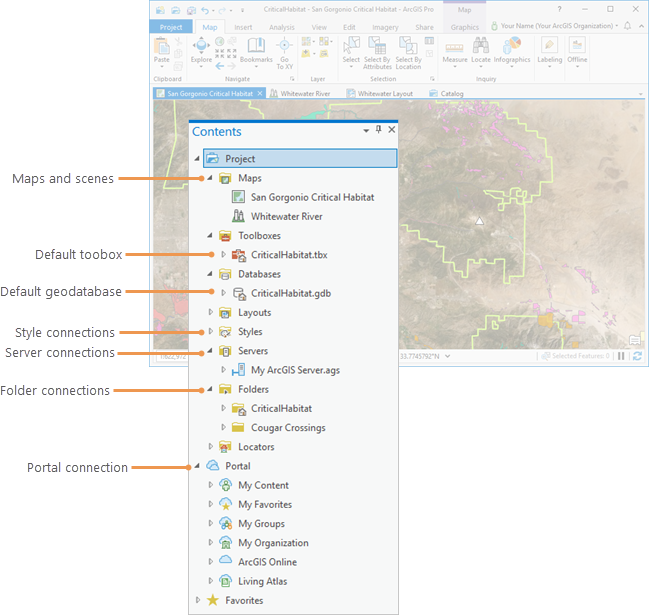649x615 pixels.
Task: Click the My Groups portal icon
Action: (x=225, y=523)
